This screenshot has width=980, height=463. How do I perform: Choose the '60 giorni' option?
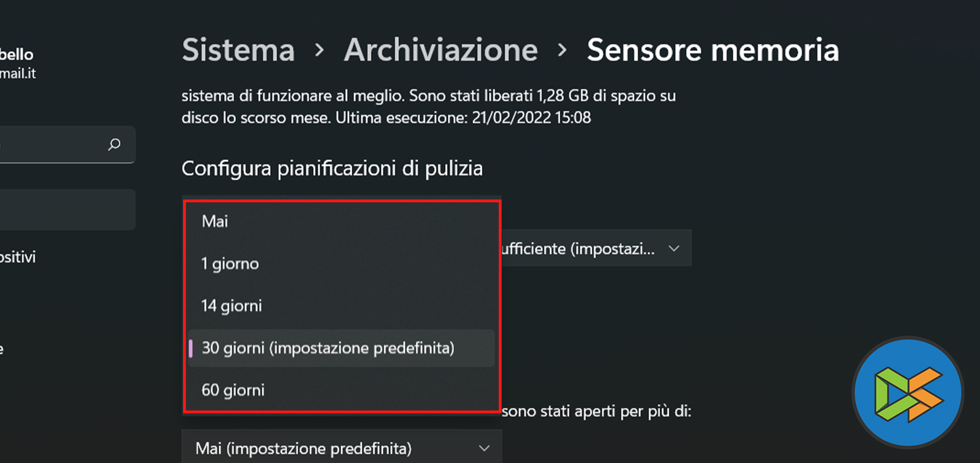(x=233, y=390)
